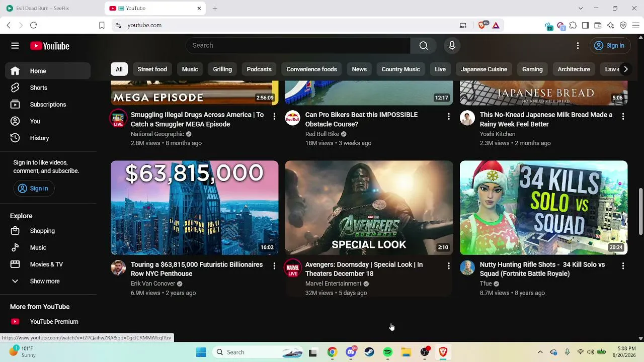Open options menu for Japanese Milk Bread video
The image size is (644, 362).
[623, 117]
